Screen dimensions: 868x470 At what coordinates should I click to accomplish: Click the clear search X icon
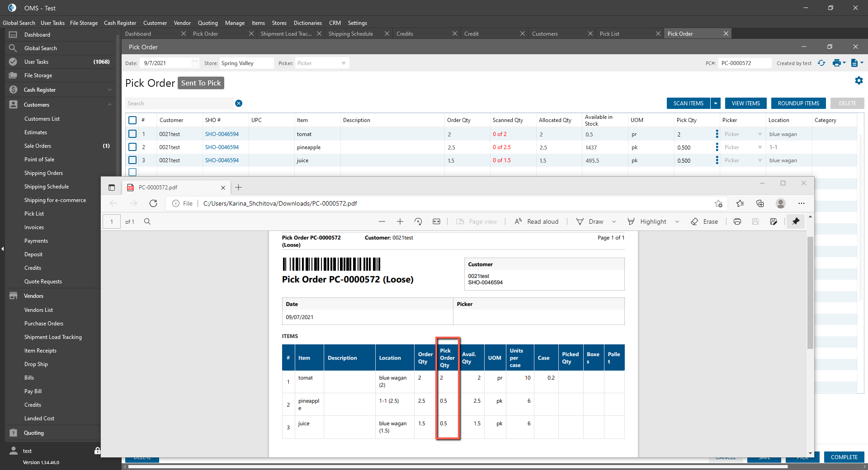239,103
